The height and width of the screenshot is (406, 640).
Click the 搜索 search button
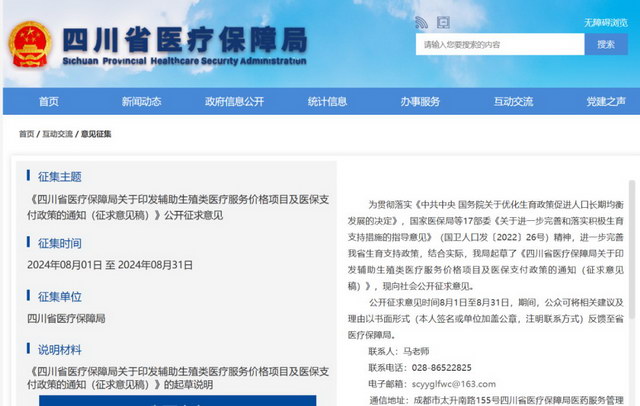(x=605, y=45)
